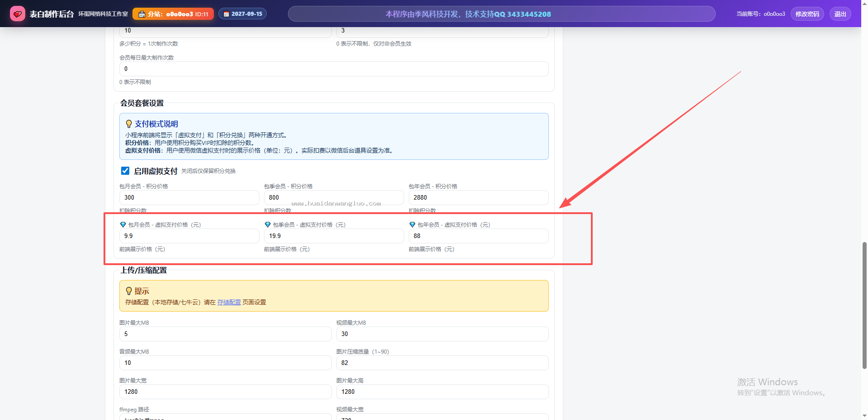Click the 上传/压缩配置 section heading

(x=144, y=270)
